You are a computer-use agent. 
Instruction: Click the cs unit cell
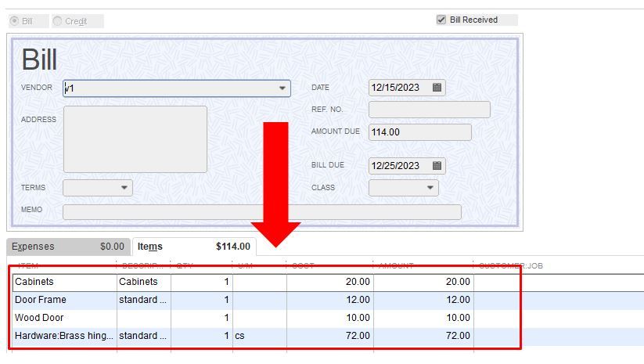click(259, 336)
